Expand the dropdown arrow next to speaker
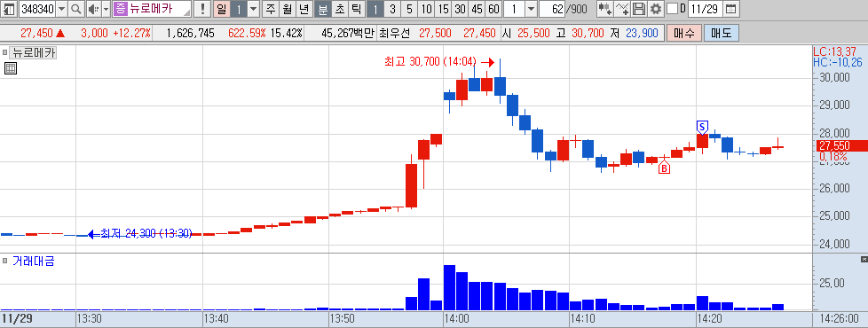The height and width of the screenshot is (328, 868). (107, 9)
